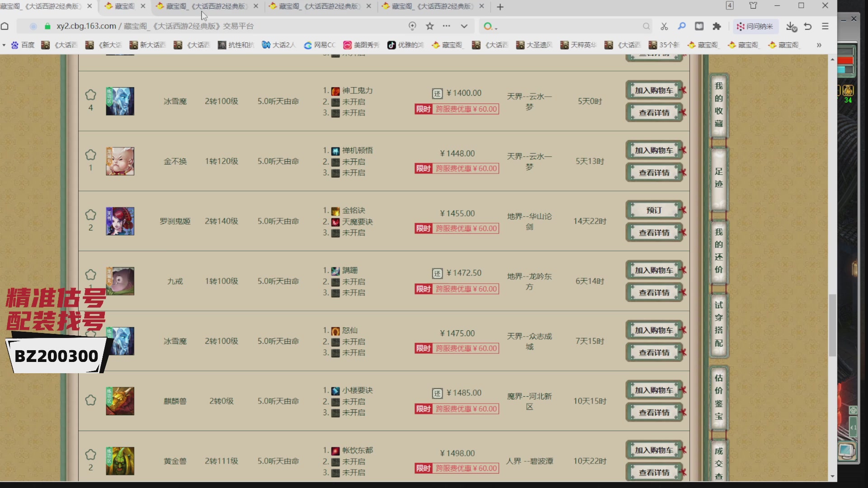
Task: Favorite the 金不换 listing star
Action: pyautogui.click(x=90, y=155)
